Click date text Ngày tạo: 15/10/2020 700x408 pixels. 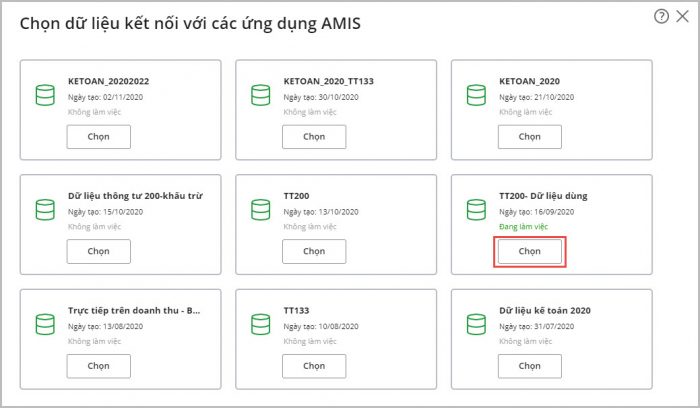[x=105, y=212]
